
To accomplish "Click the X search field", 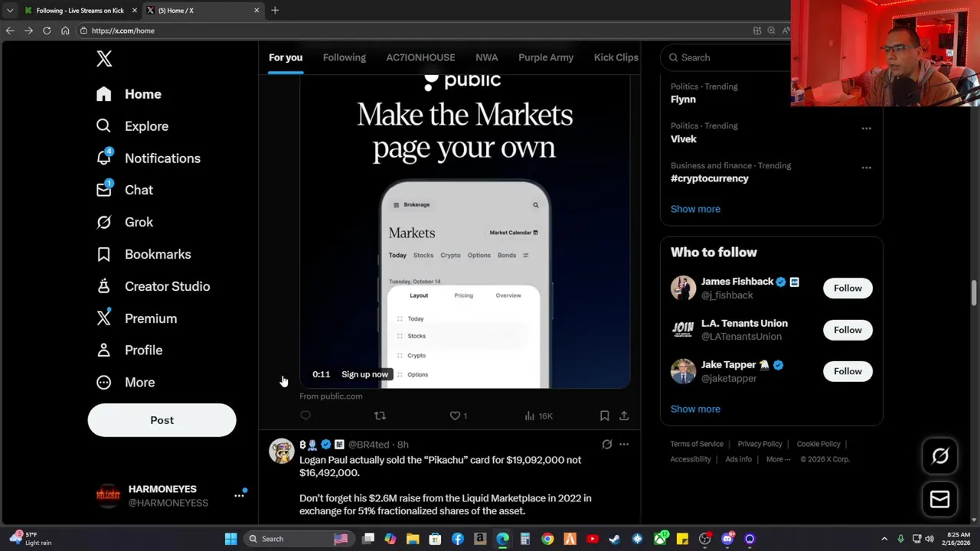I will pyautogui.click(x=726, y=57).
